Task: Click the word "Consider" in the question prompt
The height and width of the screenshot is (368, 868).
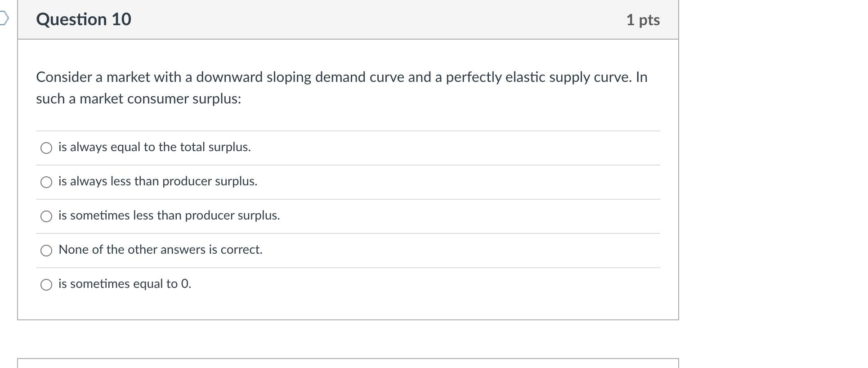Action: tap(64, 77)
